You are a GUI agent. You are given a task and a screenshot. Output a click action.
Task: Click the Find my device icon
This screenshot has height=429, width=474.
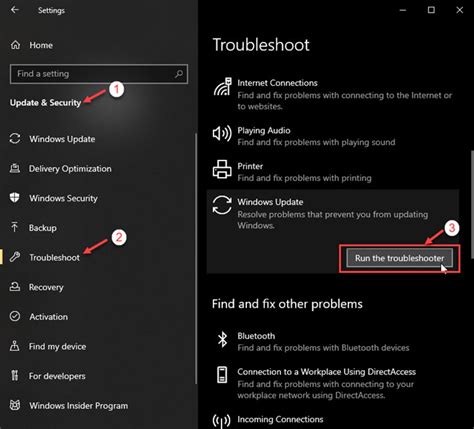[x=15, y=346]
